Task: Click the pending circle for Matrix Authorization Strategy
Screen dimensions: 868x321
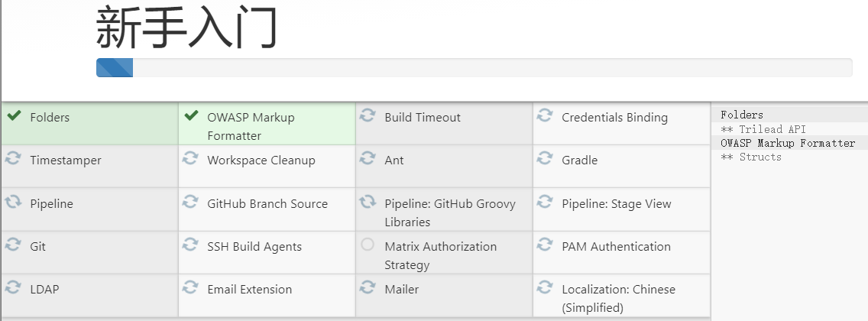Action: pyautogui.click(x=367, y=245)
